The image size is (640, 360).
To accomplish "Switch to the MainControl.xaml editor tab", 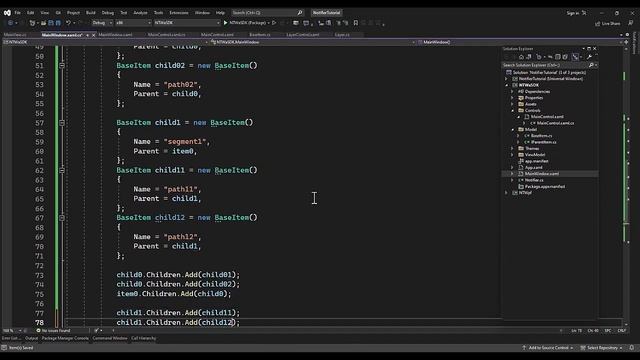I will 217,35.
